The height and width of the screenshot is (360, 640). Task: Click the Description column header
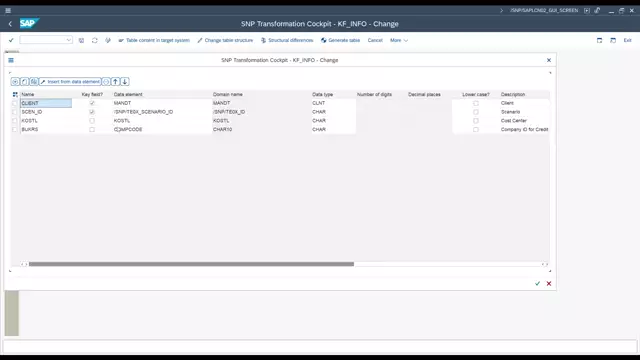513,95
